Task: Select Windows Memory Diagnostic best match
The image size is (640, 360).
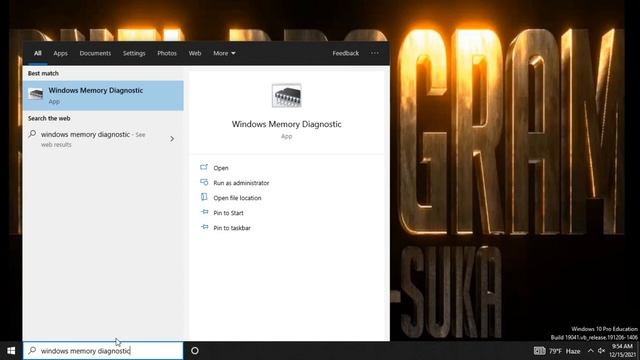Action: click(103, 96)
